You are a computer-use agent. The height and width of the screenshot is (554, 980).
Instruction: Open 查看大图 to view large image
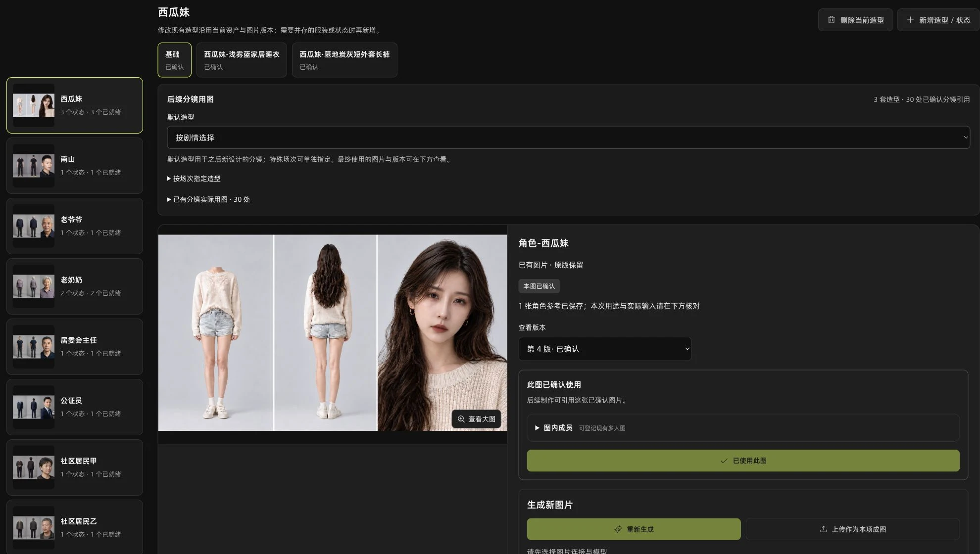click(x=476, y=419)
